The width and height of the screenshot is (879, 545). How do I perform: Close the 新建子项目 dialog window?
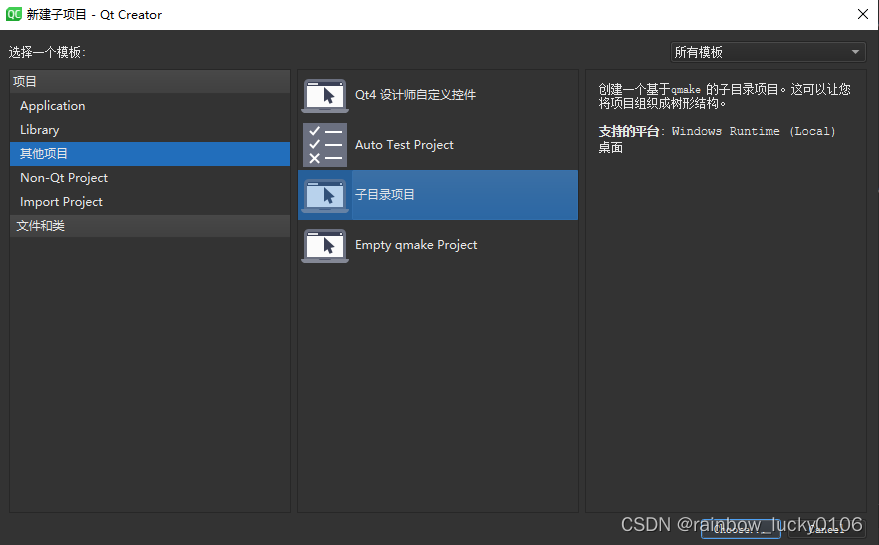coord(863,14)
